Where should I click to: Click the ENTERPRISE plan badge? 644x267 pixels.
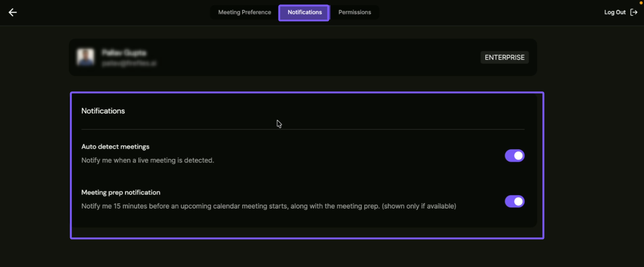(x=504, y=58)
